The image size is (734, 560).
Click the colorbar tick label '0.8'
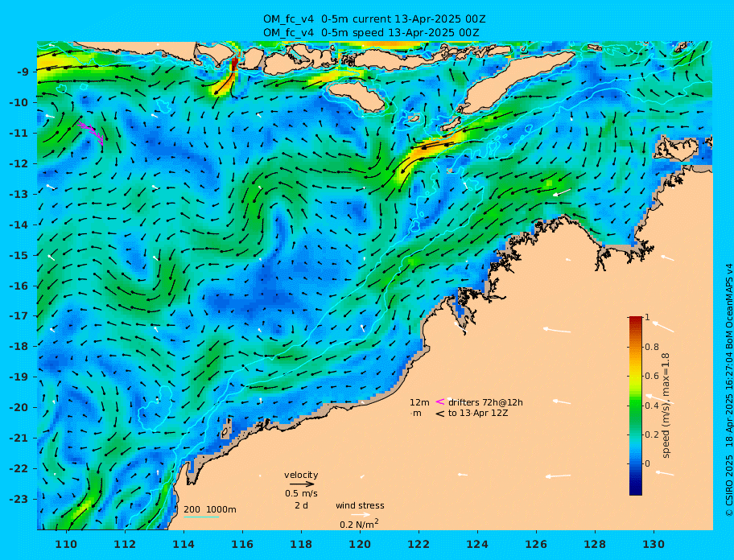point(652,347)
